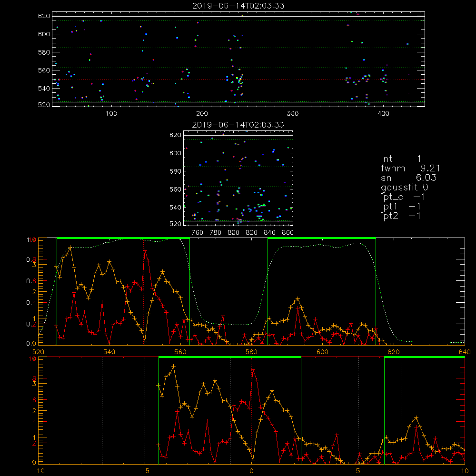Click x-axis label 780 of the small middle plot

[x=216, y=233]
